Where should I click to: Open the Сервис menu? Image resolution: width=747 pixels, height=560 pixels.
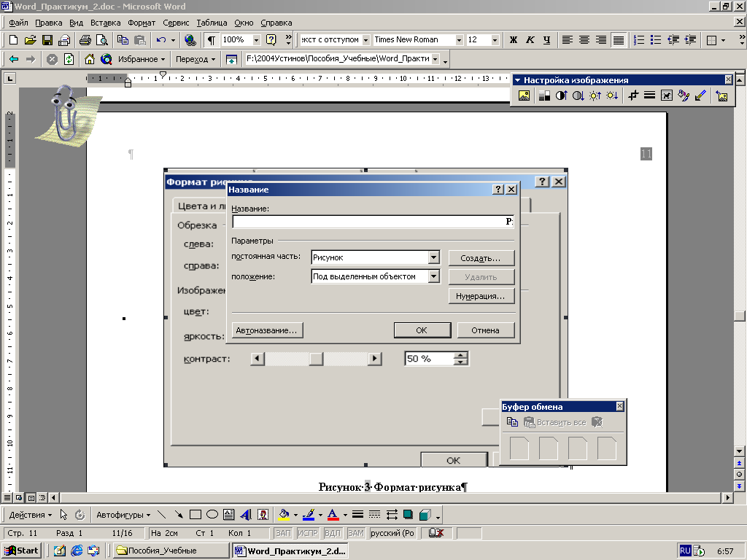point(176,23)
